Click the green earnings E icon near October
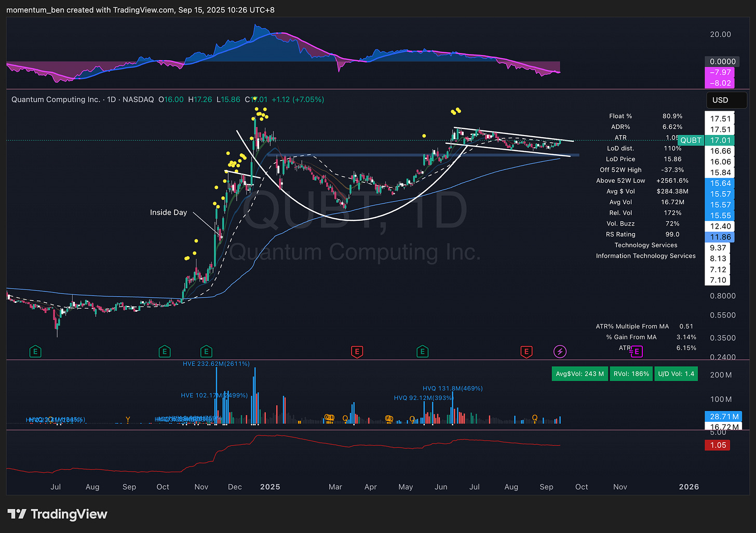This screenshot has height=533, width=756. click(x=164, y=352)
